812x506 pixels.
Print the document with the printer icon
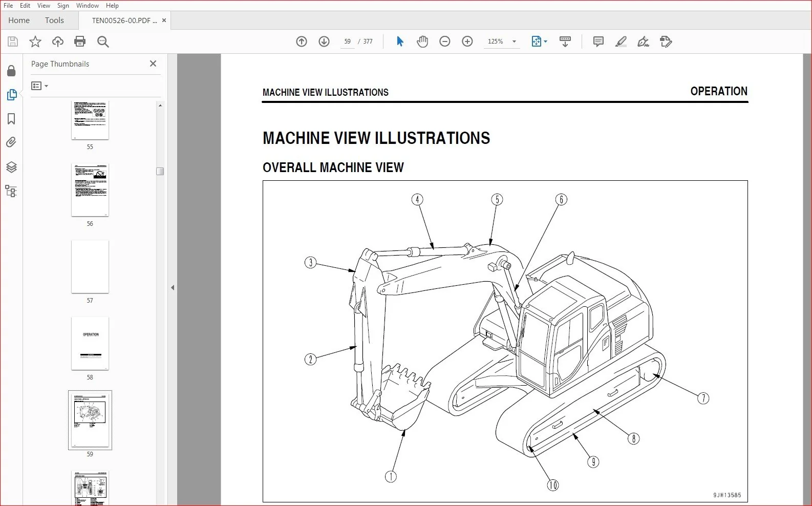[x=80, y=41]
